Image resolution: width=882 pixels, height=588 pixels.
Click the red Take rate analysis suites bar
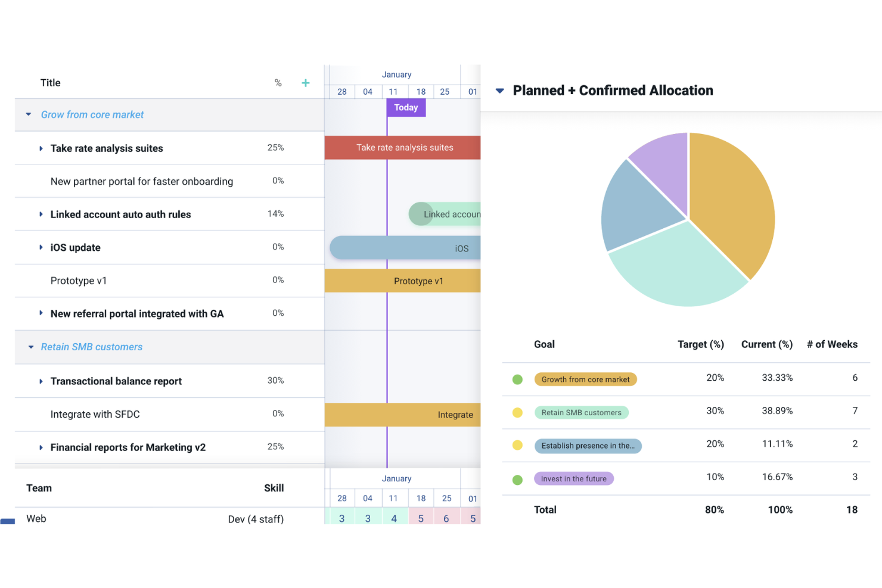tap(402, 147)
